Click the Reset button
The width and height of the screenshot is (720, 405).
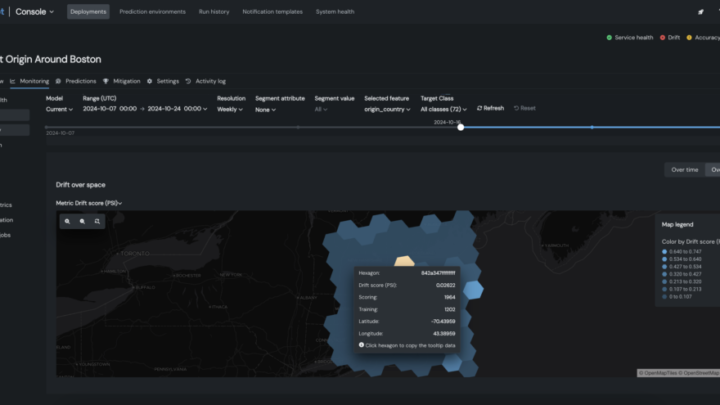524,108
